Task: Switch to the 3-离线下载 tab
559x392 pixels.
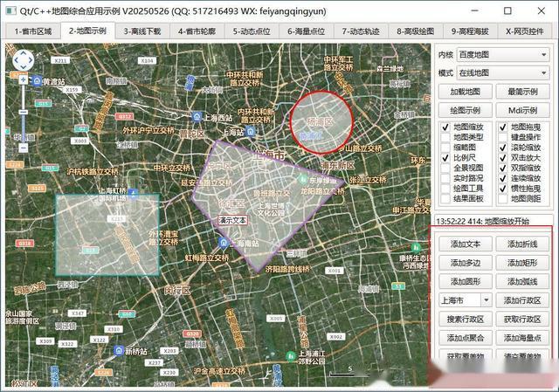Action: (142, 31)
